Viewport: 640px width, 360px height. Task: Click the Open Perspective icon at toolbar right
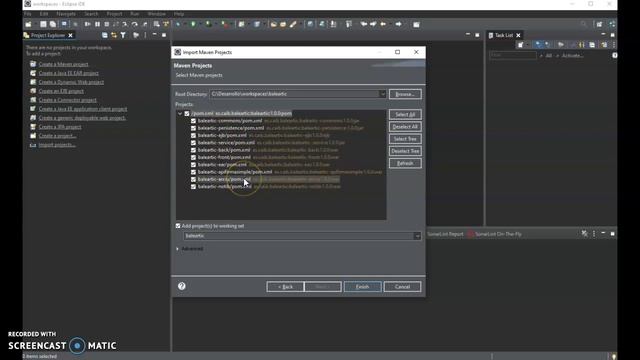click(x=599, y=24)
